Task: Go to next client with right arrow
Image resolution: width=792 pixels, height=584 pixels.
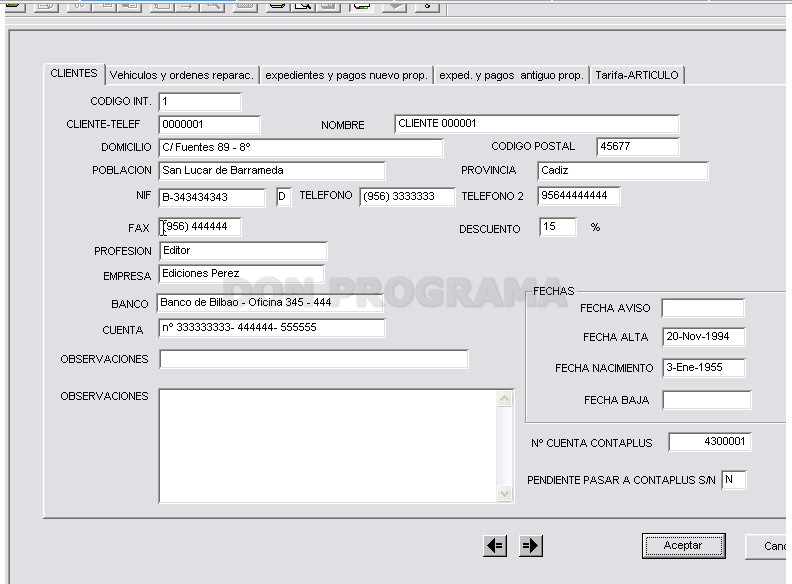Action: (531, 546)
